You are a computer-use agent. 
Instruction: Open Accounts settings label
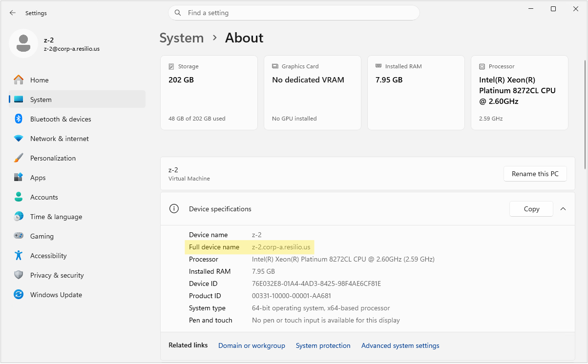click(x=44, y=197)
